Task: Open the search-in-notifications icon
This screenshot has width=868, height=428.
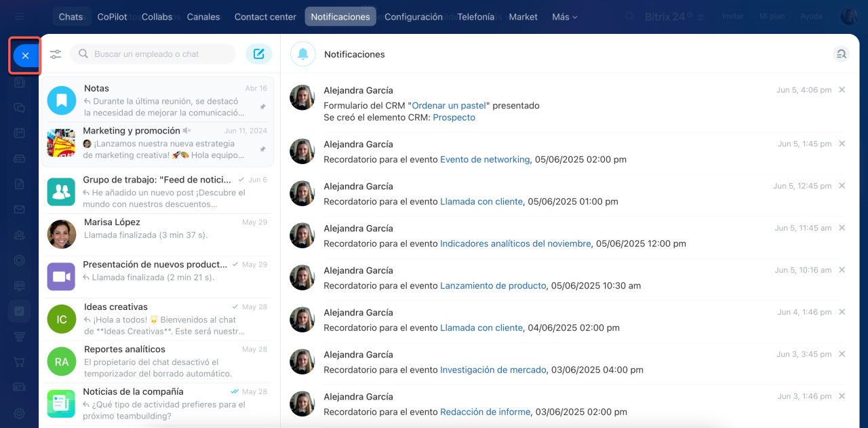Action: pyautogui.click(x=841, y=54)
